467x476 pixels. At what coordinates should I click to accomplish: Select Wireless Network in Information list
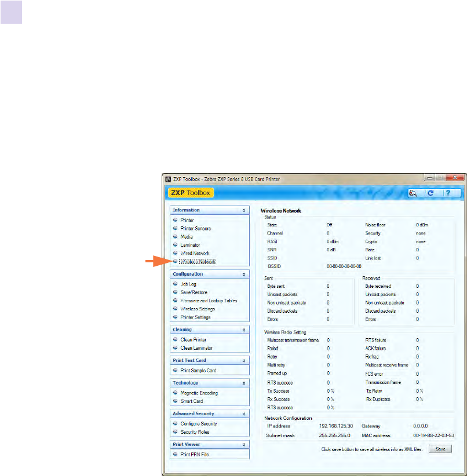pos(198,261)
